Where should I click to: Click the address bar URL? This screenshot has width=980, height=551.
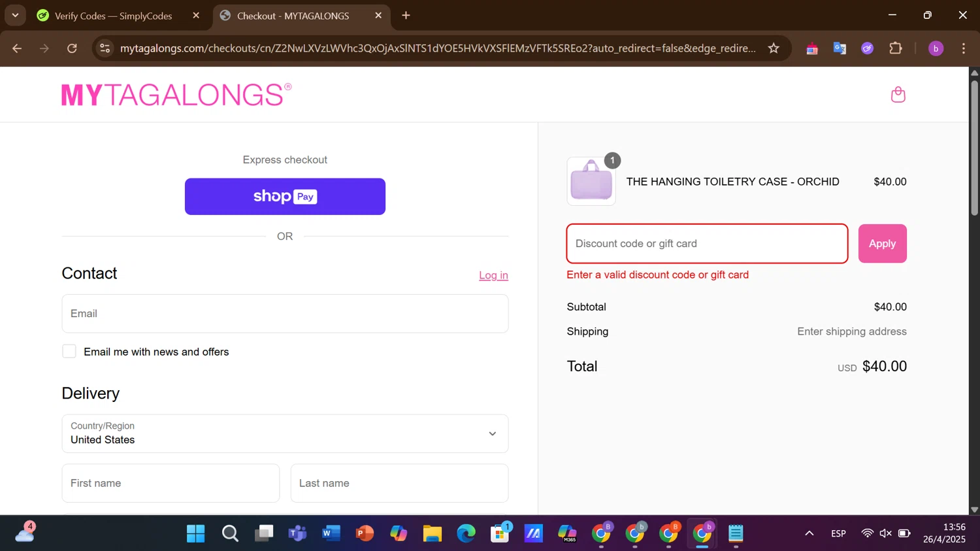[438, 48]
